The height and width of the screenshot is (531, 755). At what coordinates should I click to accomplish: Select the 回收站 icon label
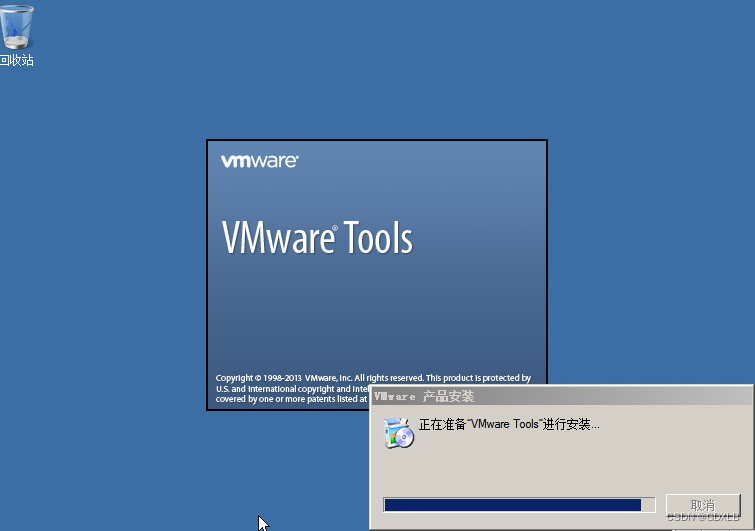(x=16, y=60)
